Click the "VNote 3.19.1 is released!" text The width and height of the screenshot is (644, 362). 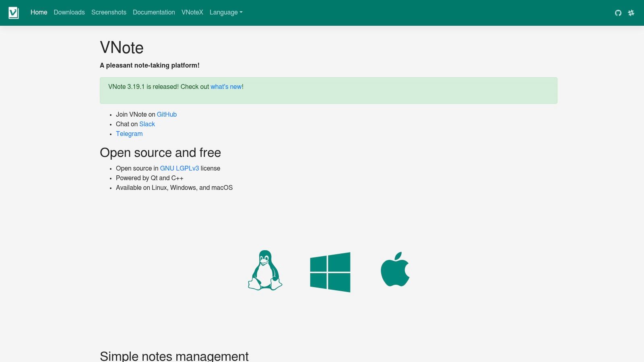(144, 87)
